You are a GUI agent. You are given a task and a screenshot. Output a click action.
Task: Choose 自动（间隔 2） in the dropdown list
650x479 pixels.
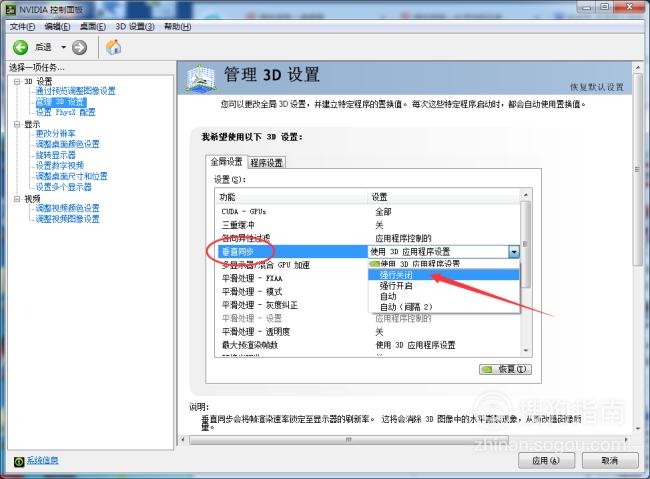point(444,307)
